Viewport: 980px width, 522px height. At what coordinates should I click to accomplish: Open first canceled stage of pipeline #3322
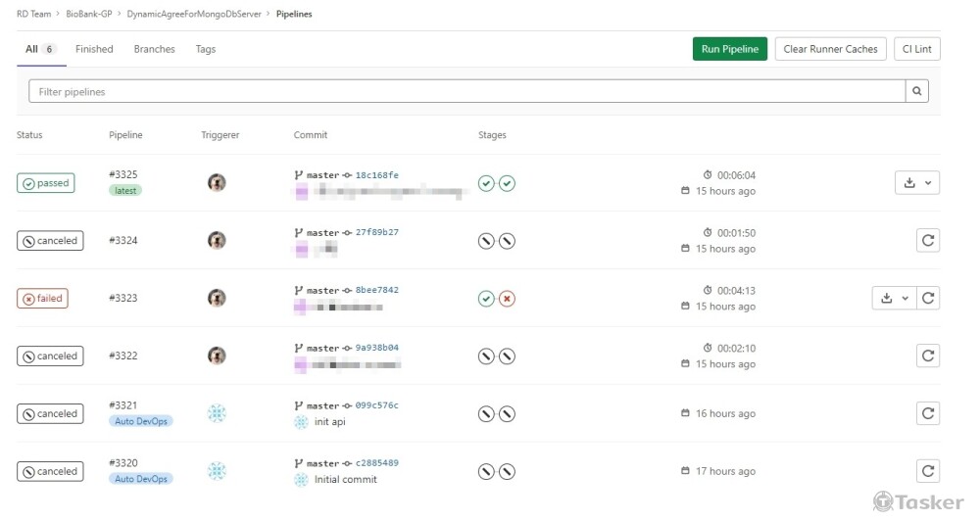tap(486, 356)
